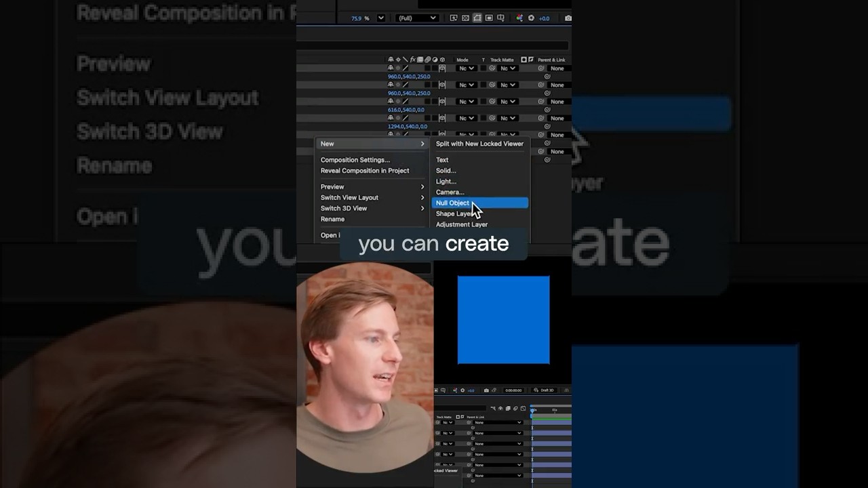Toggle 3D layer switch on top layer row

[x=442, y=68]
